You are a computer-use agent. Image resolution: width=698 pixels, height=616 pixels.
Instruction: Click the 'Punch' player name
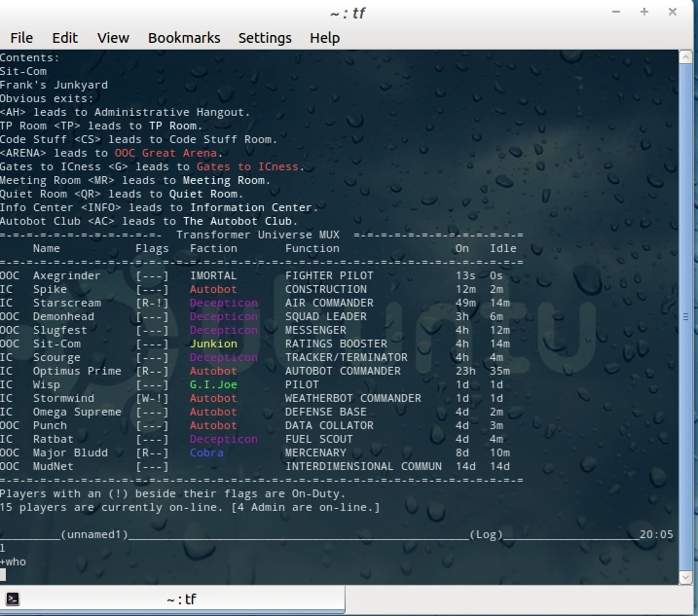point(50,425)
